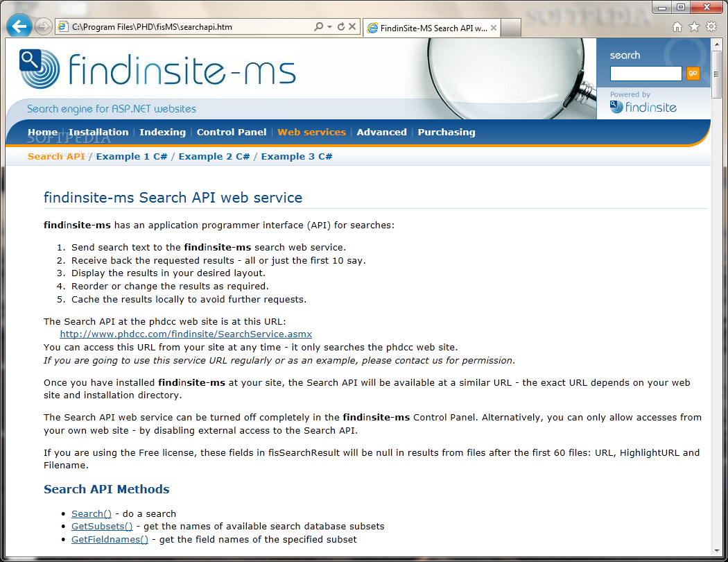Open the Control Panel navigation item

[232, 132]
